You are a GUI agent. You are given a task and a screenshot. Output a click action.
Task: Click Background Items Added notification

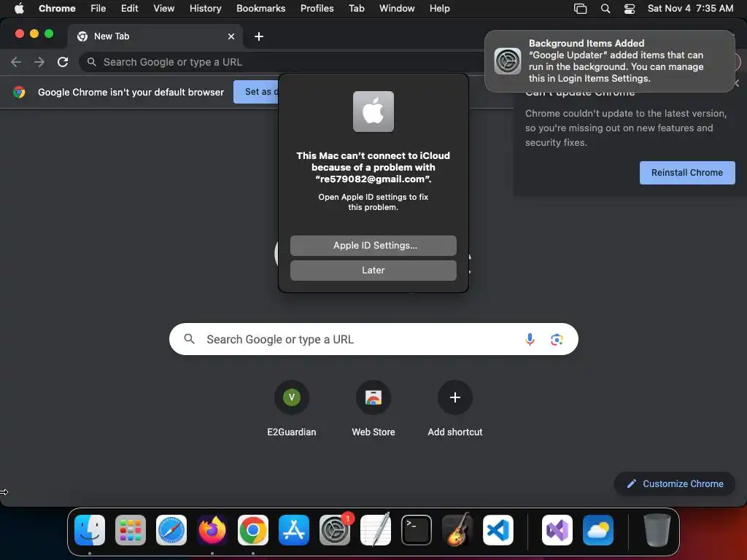pyautogui.click(x=609, y=61)
